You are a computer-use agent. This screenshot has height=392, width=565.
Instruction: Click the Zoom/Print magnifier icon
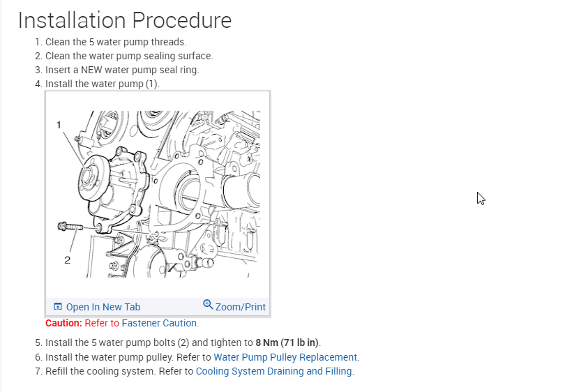[x=208, y=305]
